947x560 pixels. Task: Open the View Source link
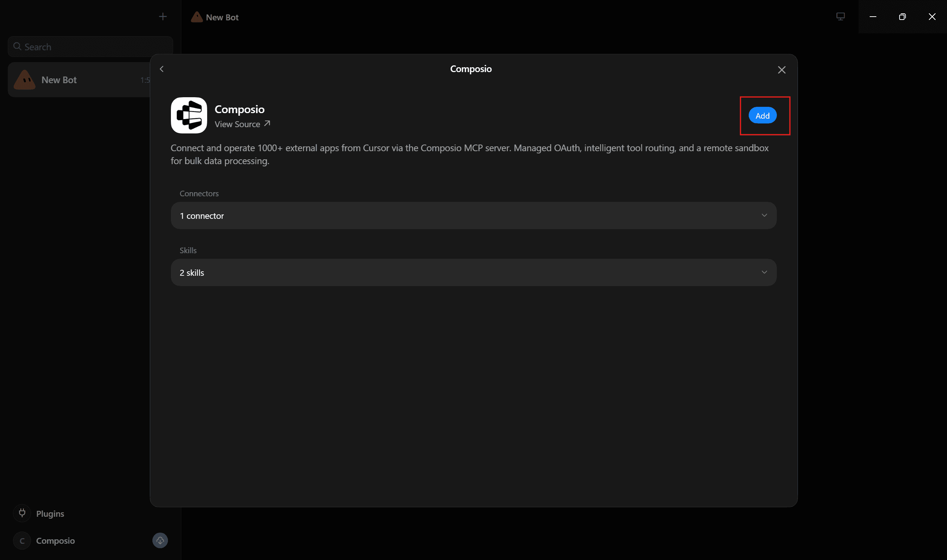[x=242, y=124]
